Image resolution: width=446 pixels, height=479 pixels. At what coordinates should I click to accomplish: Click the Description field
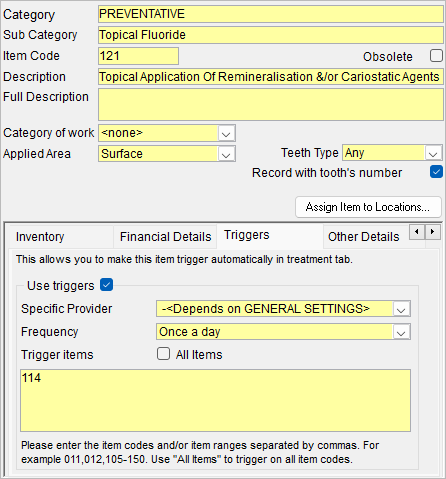coord(271,77)
